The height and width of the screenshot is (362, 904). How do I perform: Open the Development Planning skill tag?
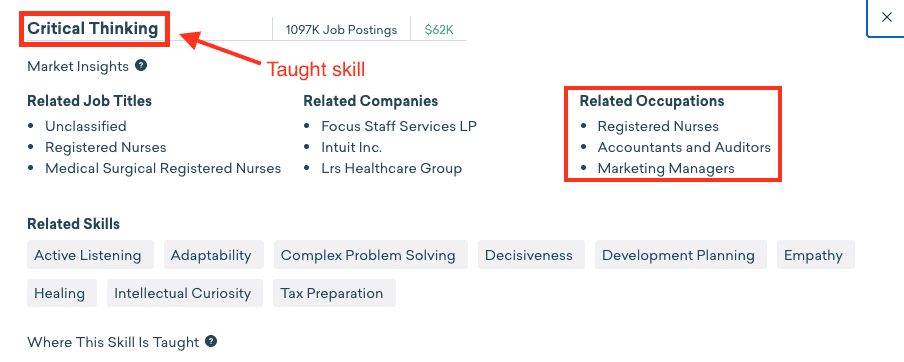pyautogui.click(x=681, y=255)
